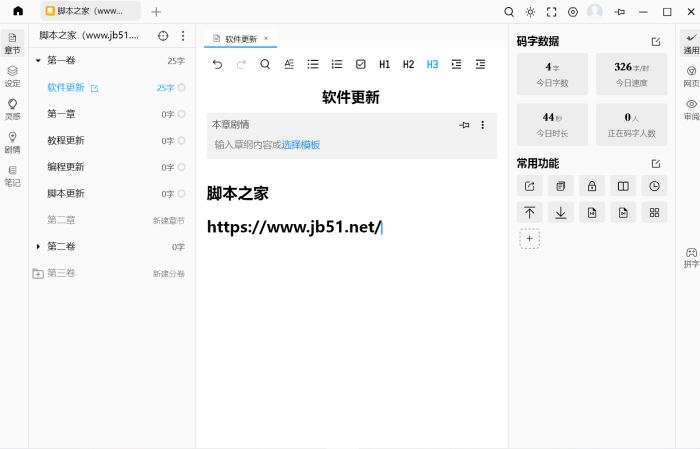Open 灵感 sidebar panel
Image resolution: width=700 pixels, height=449 pixels.
pos(12,109)
